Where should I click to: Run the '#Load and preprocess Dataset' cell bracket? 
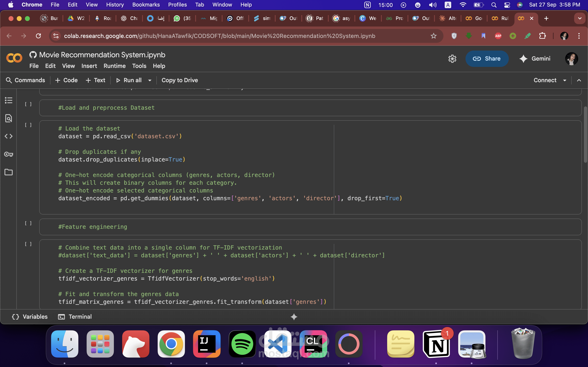pos(28,104)
